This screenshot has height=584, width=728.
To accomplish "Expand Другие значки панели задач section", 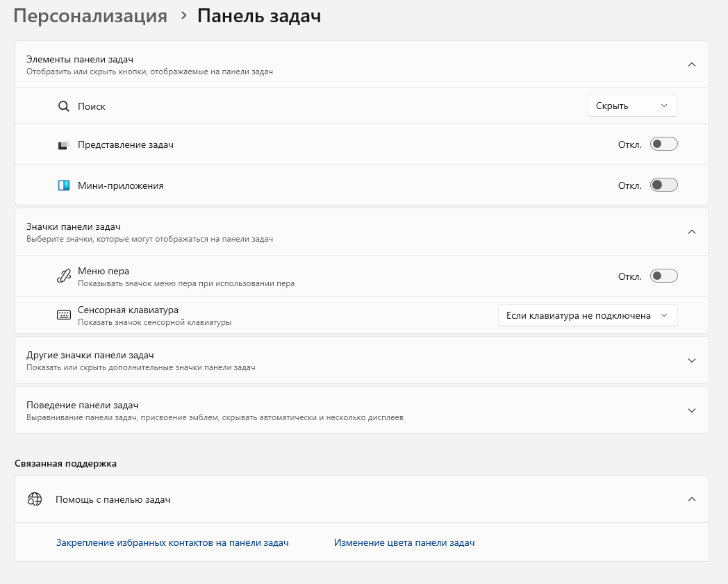I will pos(691,360).
